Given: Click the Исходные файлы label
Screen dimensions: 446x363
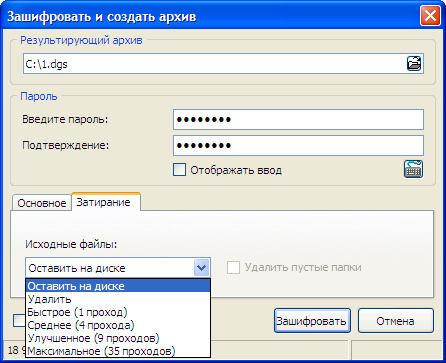Looking at the screenshot, I should 71,244.
